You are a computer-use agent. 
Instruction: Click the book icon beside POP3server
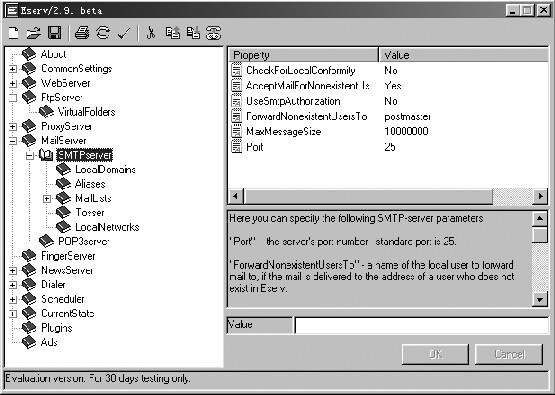coord(46,241)
